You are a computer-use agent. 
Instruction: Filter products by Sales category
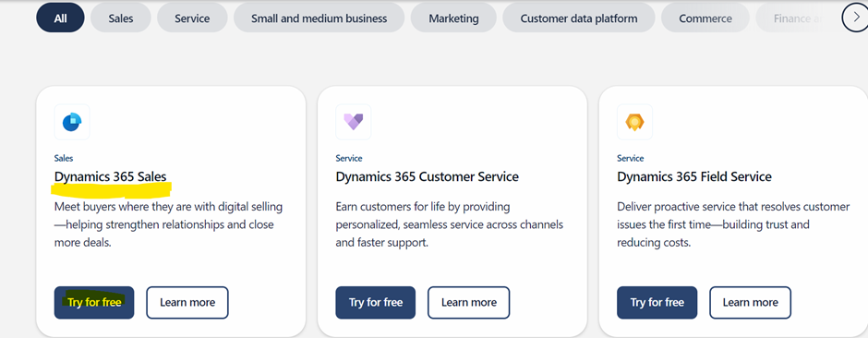point(121,18)
